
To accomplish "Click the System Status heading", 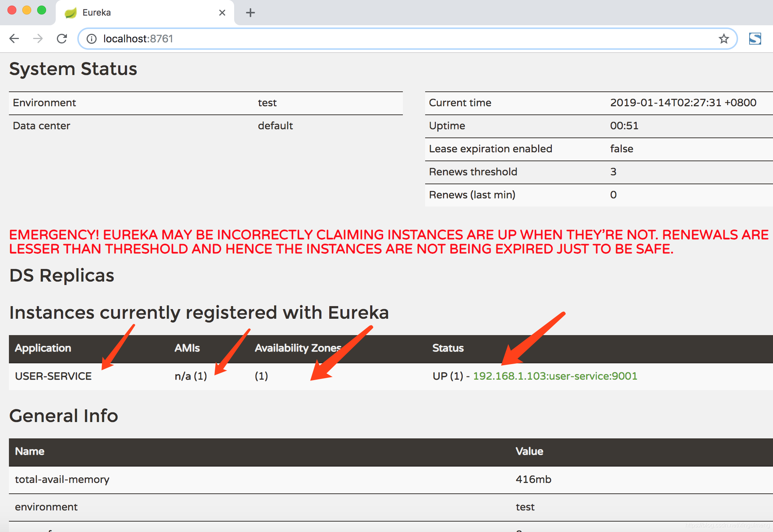I will tap(73, 69).
